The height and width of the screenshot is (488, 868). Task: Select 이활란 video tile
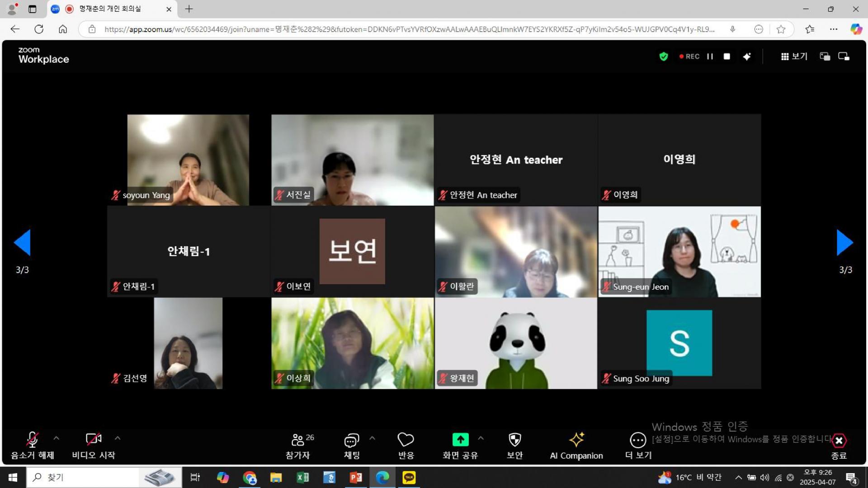pyautogui.click(x=516, y=252)
